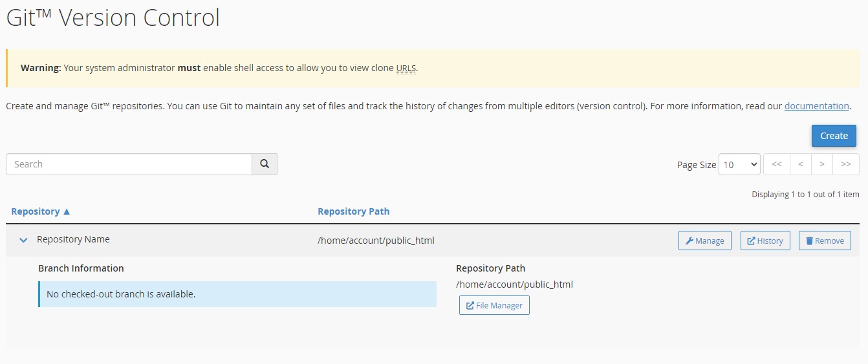Click the external-link icon on File Manager

tap(470, 305)
